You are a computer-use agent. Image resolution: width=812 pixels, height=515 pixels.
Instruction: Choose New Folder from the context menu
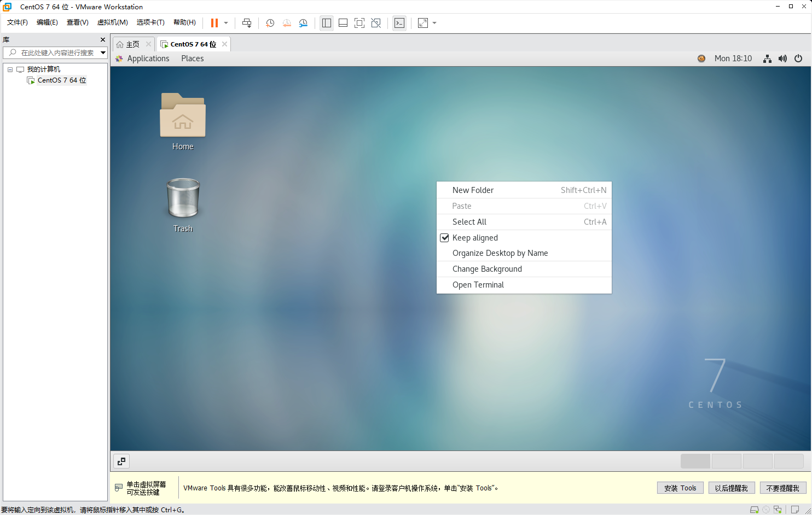click(x=524, y=190)
